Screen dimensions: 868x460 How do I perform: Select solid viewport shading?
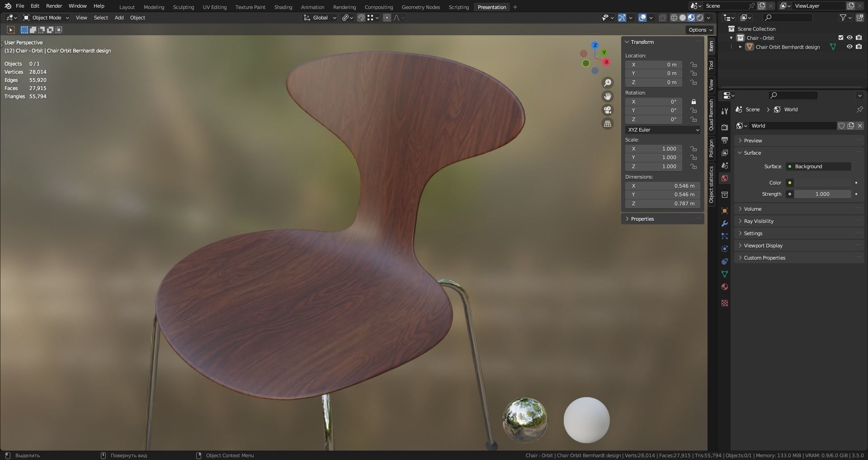point(683,18)
